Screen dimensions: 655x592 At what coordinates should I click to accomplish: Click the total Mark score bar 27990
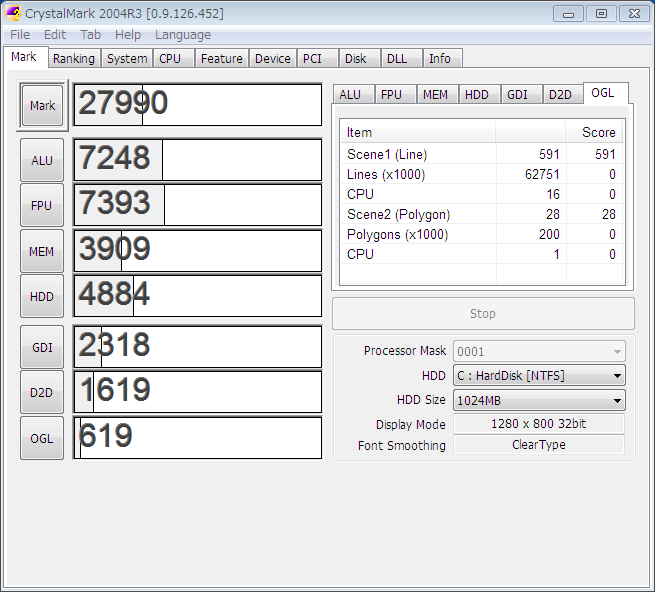[x=198, y=105]
